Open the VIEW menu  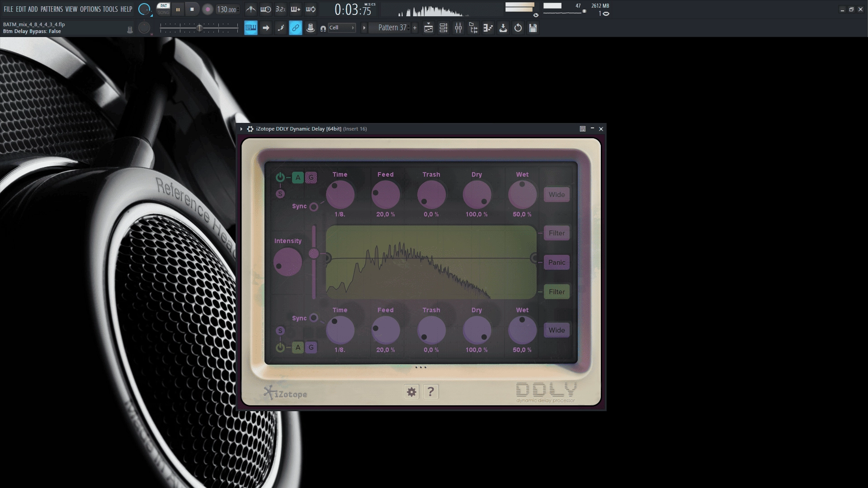click(71, 9)
